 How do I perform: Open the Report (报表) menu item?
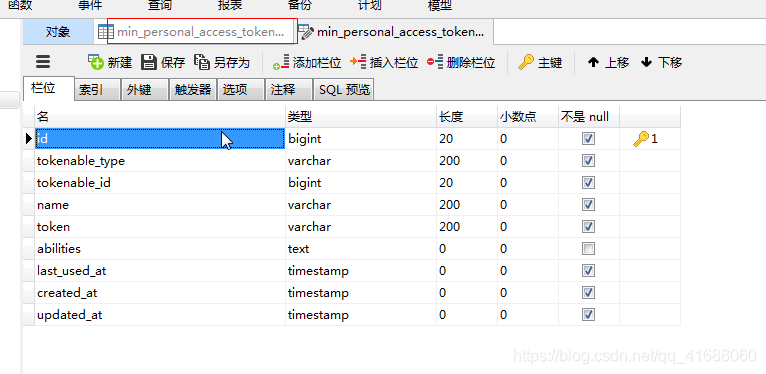[230, 6]
